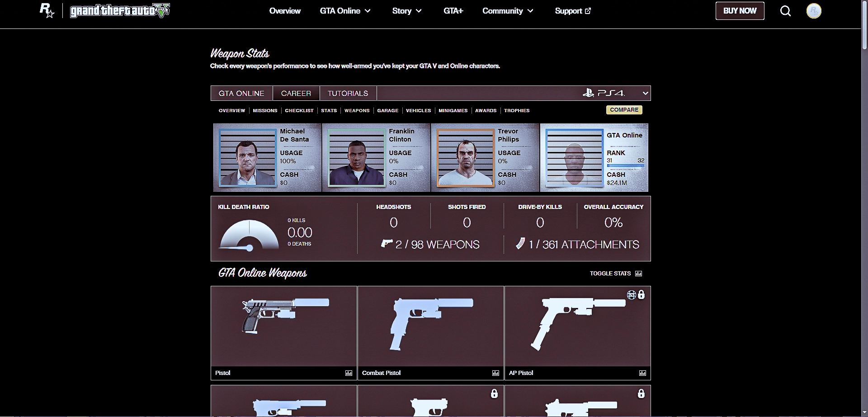The width and height of the screenshot is (868, 417).
Task: Toggle weapon stats with TOGGLE STATS
Action: (616, 274)
